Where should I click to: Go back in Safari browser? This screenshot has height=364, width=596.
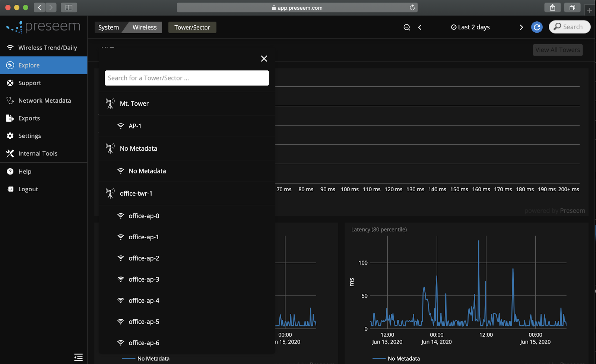[x=39, y=7]
